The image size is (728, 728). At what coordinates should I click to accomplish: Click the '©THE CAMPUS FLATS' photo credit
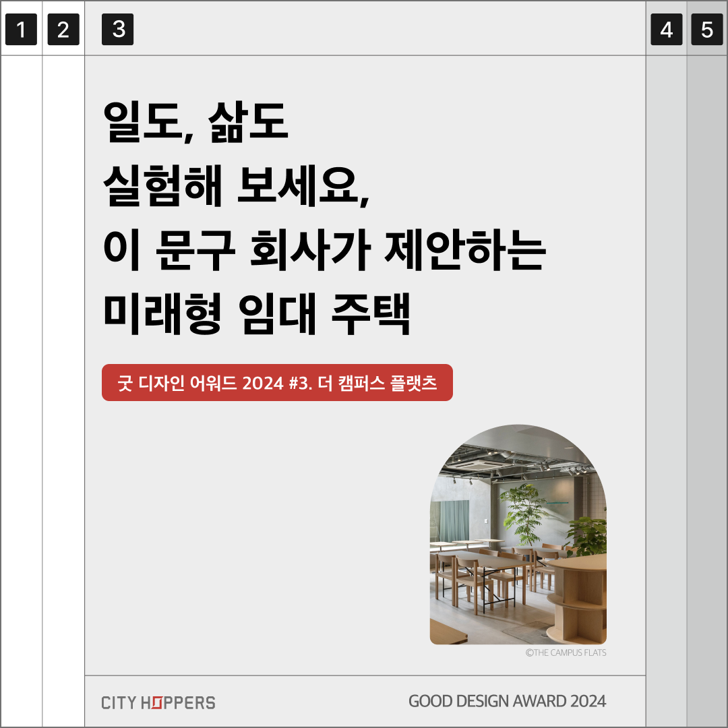[x=566, y=653]
